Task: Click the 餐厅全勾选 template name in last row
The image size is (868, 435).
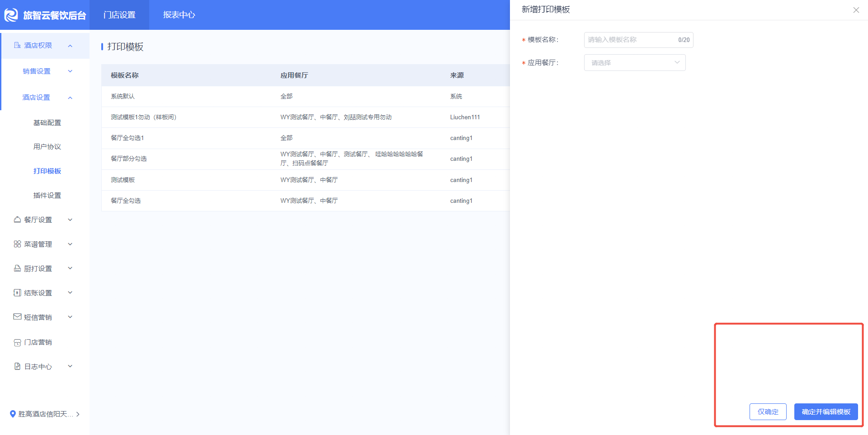Action: coord(126,201)
